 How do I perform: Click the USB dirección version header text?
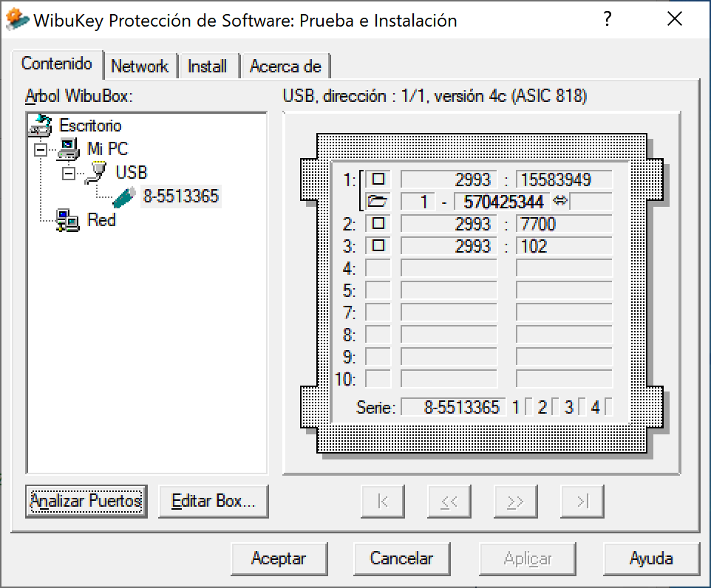(435, 96)
